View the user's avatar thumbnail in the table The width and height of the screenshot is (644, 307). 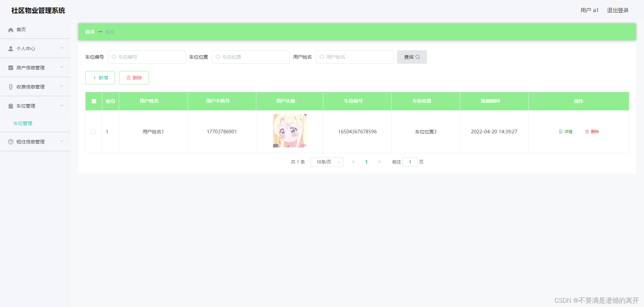coord(289,130)
